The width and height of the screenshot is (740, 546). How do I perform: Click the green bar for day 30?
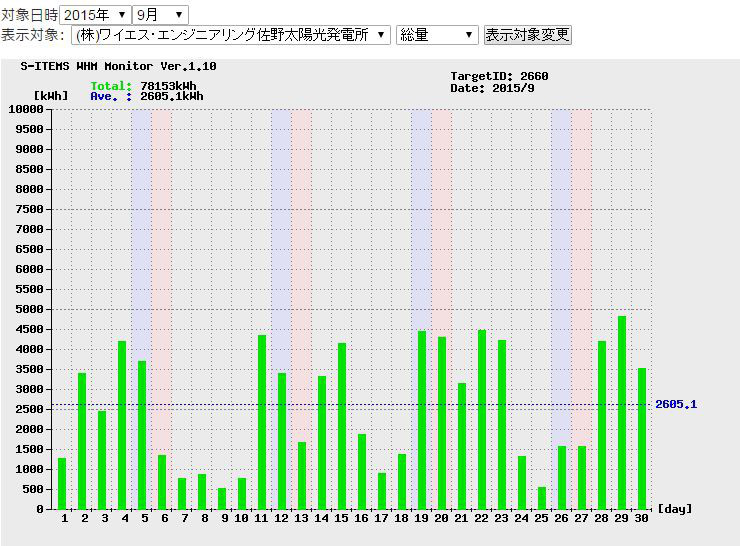(642, 438)
